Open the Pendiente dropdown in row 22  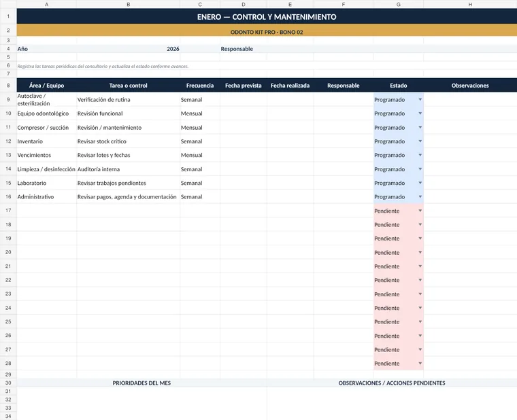click(x=420, y=280)
